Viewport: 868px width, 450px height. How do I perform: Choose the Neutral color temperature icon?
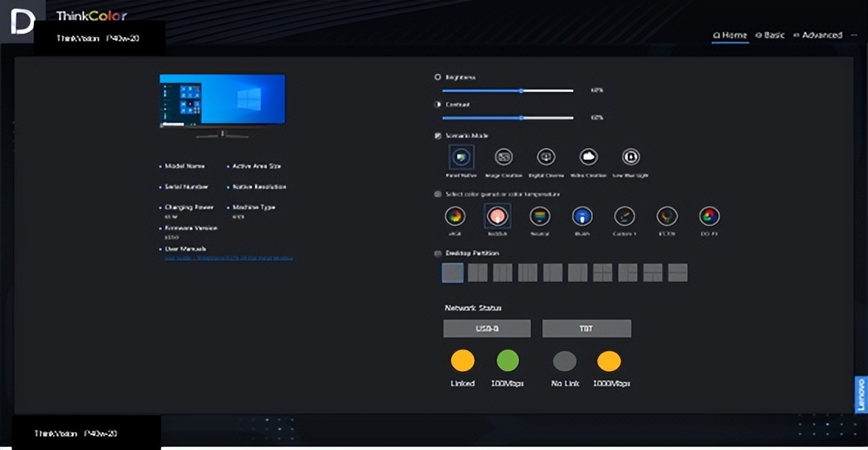coord(540,216)
